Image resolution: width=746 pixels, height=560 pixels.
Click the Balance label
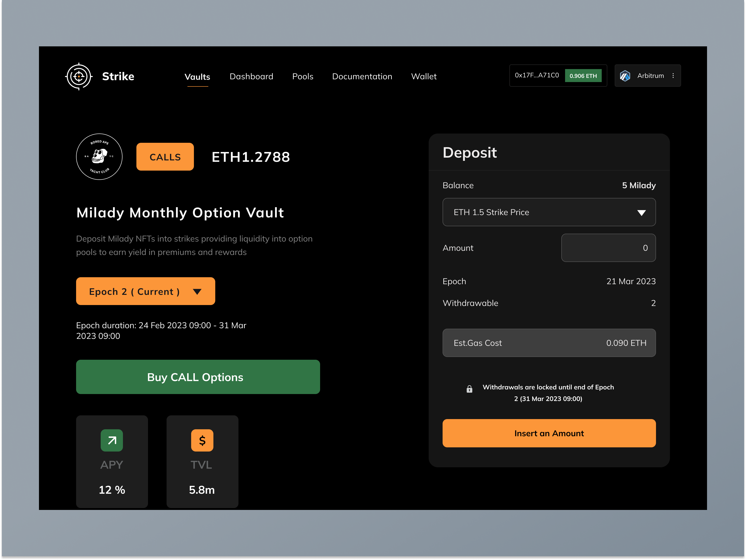coord(458,185)
